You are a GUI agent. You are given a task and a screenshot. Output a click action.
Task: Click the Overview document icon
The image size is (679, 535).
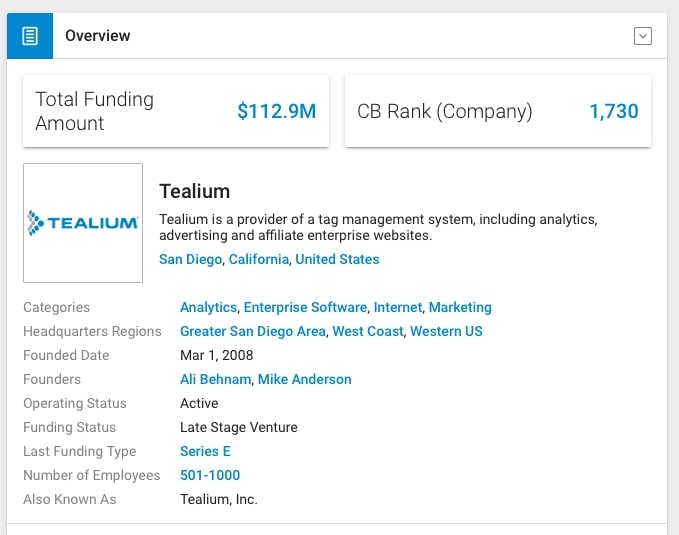(30, 36)
